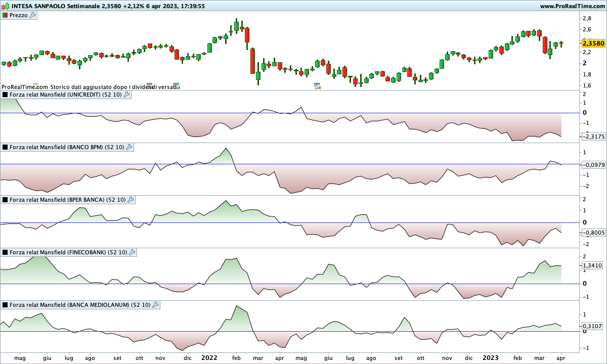This screenshot has height=364, width=607.
Task: Select Forza relat Mansfield (BANCO BPM) label
Action: tap(67, 147)
